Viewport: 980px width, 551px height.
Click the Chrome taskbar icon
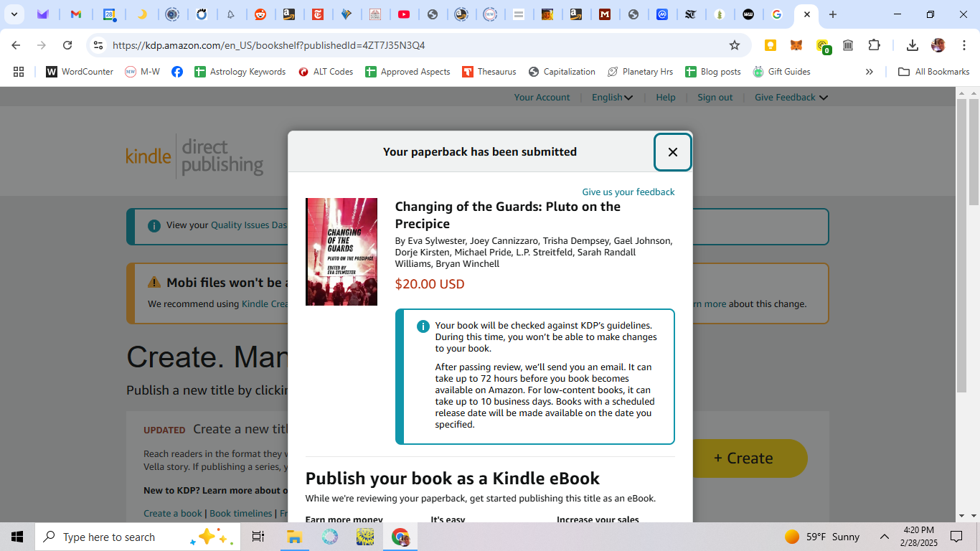[400, 537]
